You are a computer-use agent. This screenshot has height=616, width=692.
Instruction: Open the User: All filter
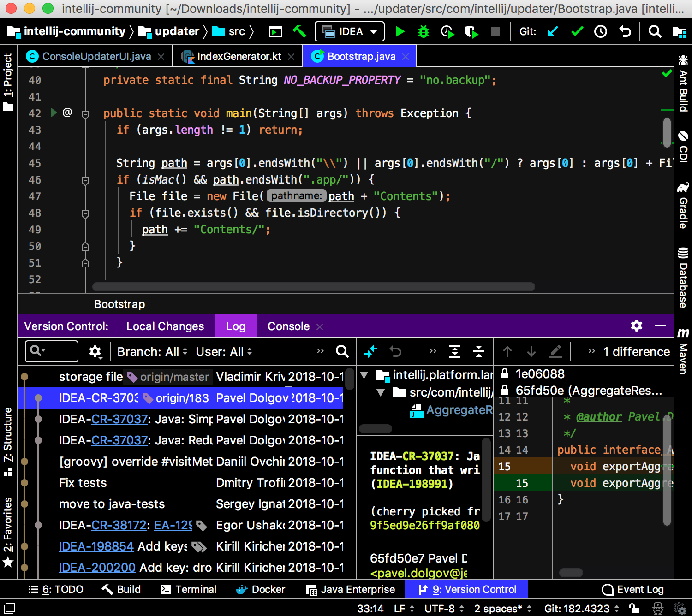224,352
